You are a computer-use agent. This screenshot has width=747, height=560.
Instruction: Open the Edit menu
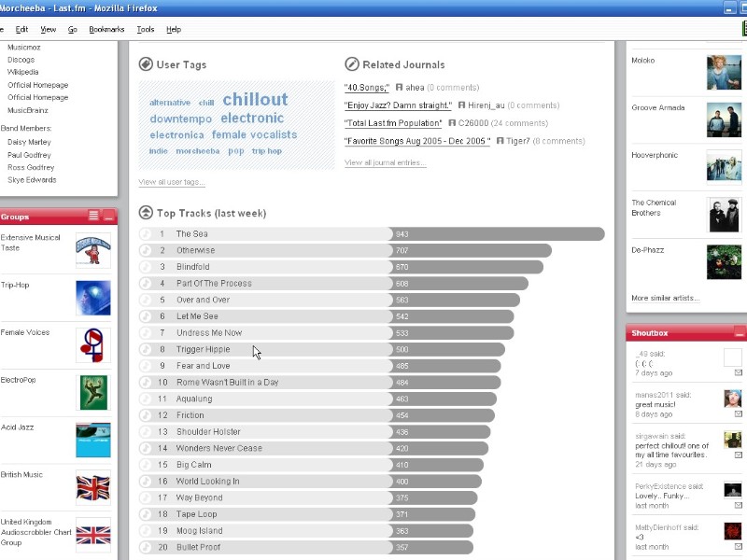click(21, 30)
